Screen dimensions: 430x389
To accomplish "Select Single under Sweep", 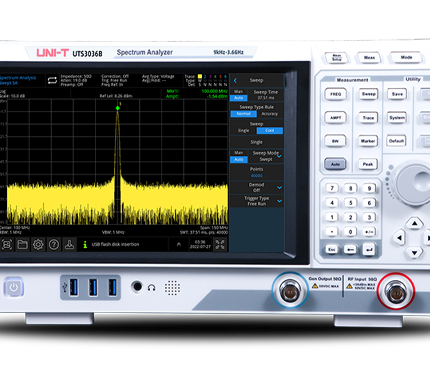I will click(x=243, y=130).
